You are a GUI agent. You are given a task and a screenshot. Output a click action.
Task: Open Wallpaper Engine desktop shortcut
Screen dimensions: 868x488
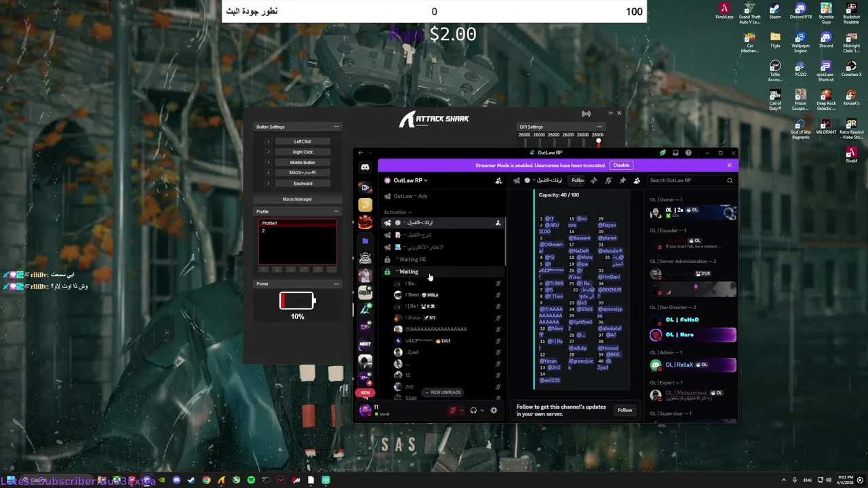(800, 42)
